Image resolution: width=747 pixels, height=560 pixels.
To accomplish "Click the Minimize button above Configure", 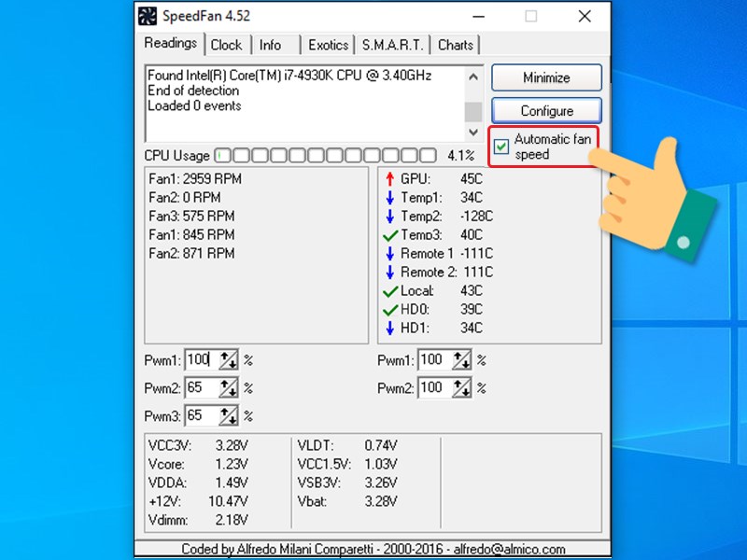I will coord(546,77).
